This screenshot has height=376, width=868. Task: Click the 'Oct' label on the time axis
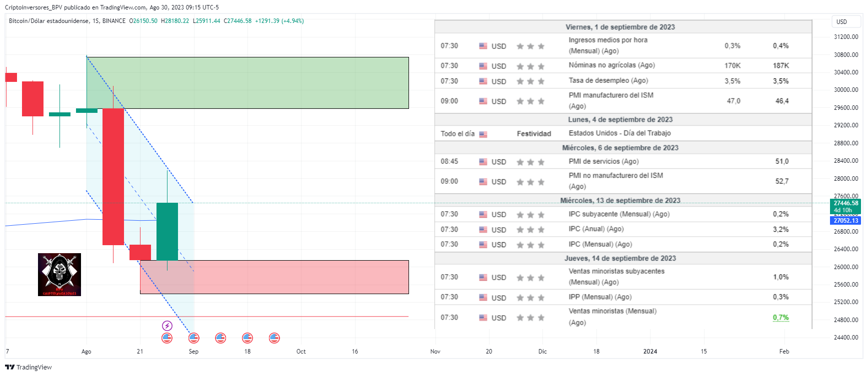[301, 352]
